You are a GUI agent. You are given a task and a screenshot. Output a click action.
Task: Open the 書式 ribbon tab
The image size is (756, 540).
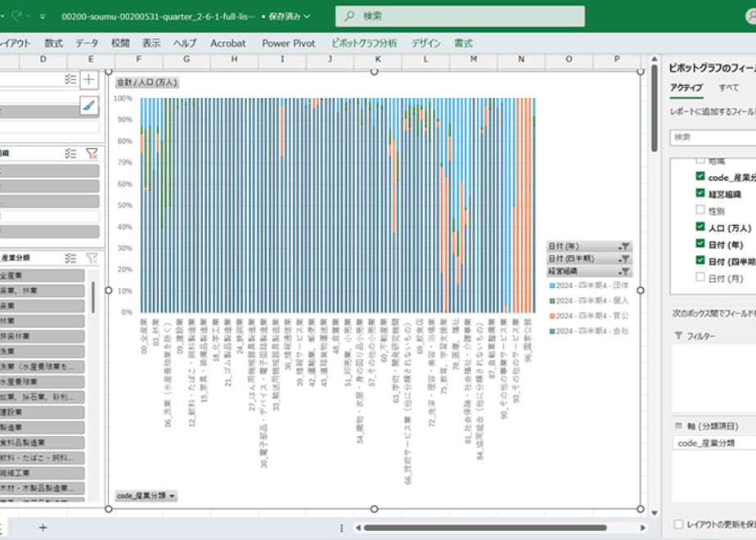click(463, 43)
